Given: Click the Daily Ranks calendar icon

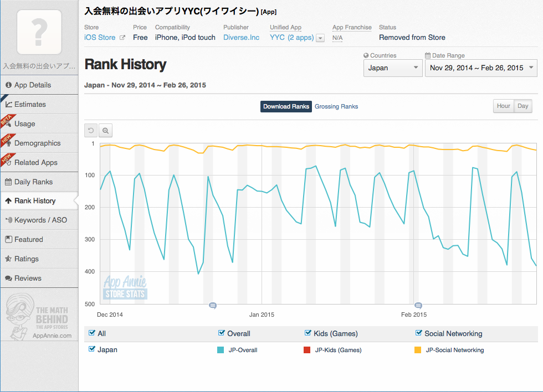Looking at the screenshot, I should click(8, 182).
